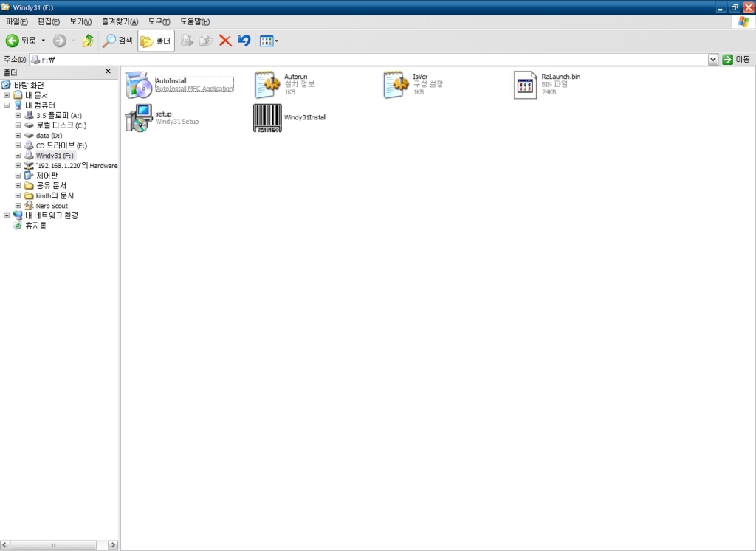Click the Windows flag logo icon
The width and height of the screenshot is (756, 551).
click(743, 21)
